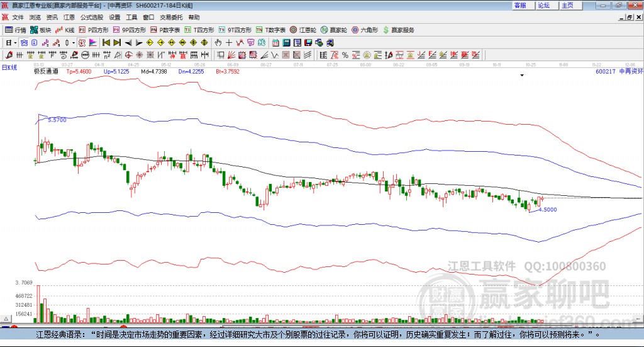Open the T四方形 time square

tap(199, 30)
